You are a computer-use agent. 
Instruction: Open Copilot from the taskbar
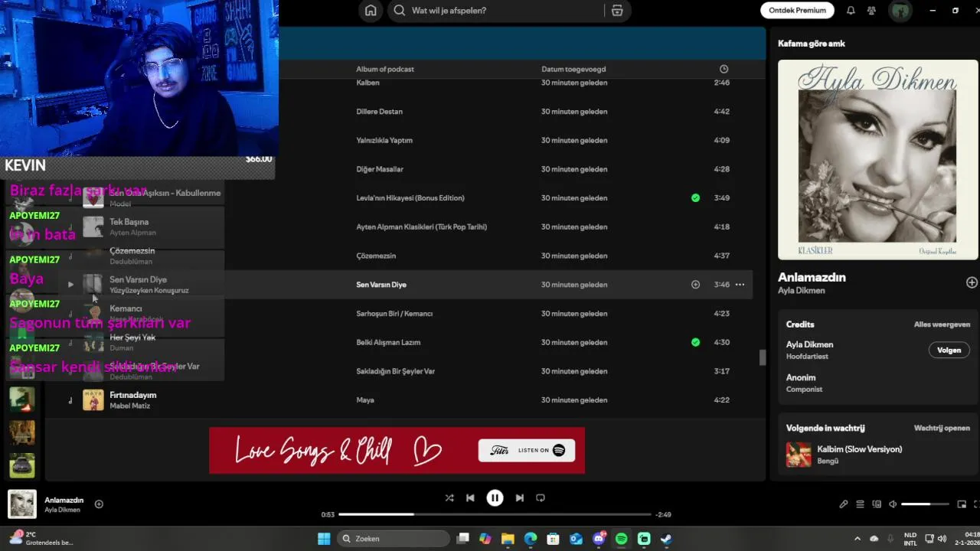485,539
